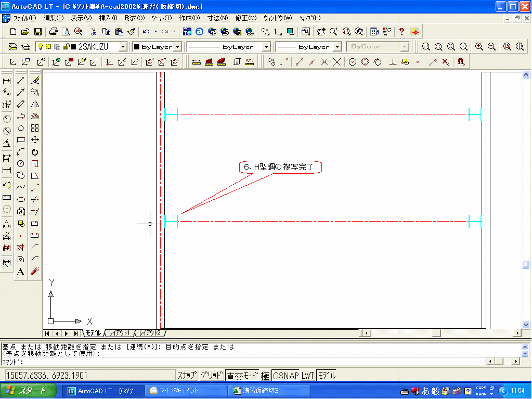Select the Circle draw tool
The height and width of the screenshot is (399, 532).
pos(21,164)
